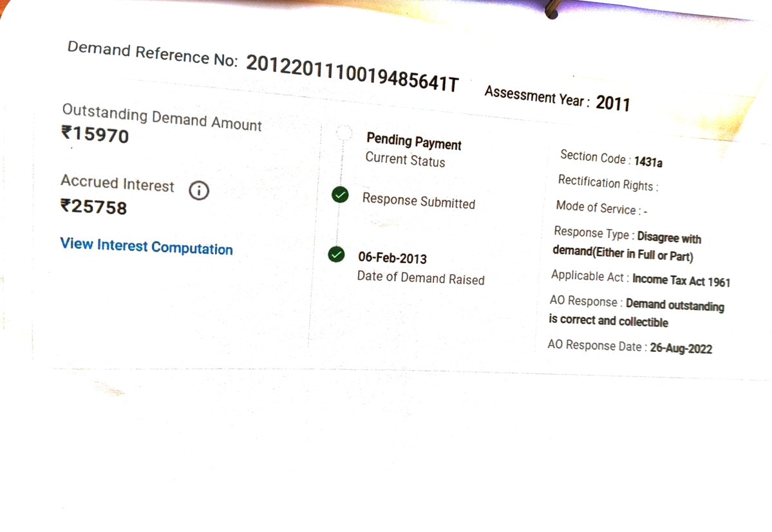Click the AO Response Date 26-Aug-2022
The height and width of the screenshot is (532, 772).
click(630, 347)
